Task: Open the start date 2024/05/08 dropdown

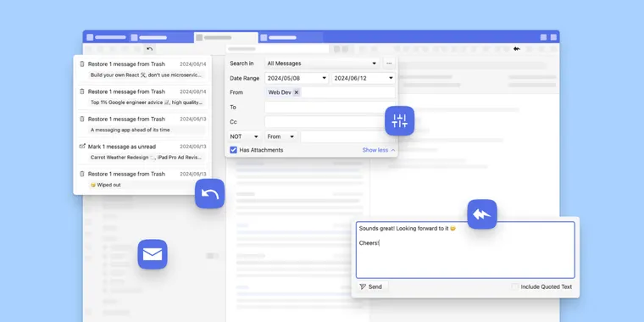Action: coord(297,78)
